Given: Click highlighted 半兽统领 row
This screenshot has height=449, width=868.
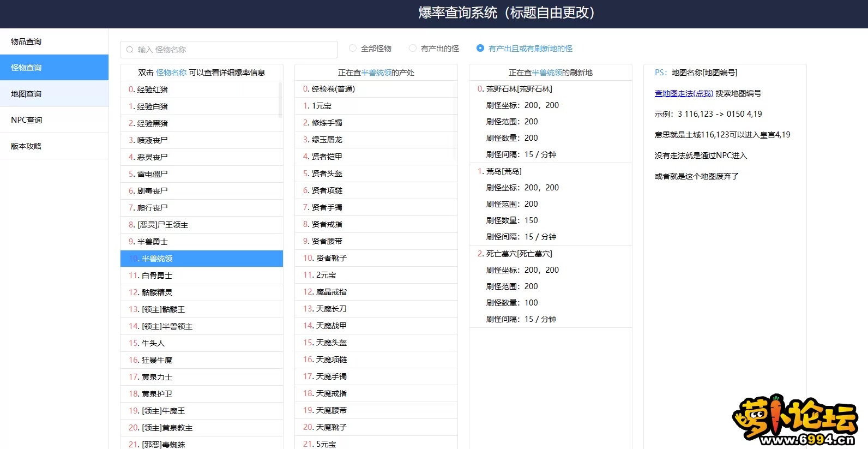Looking at the screenshot, I should 201,259.
